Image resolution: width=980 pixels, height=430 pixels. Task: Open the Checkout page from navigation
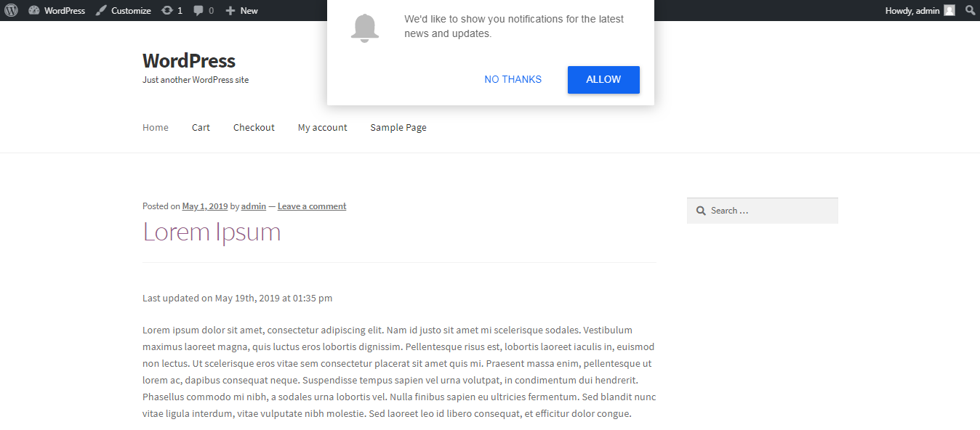pyautogui.click(x=254, y=127)
